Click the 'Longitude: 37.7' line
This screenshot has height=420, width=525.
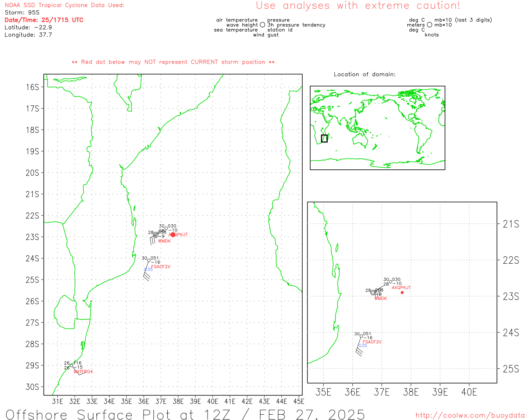tap(28, 35)
